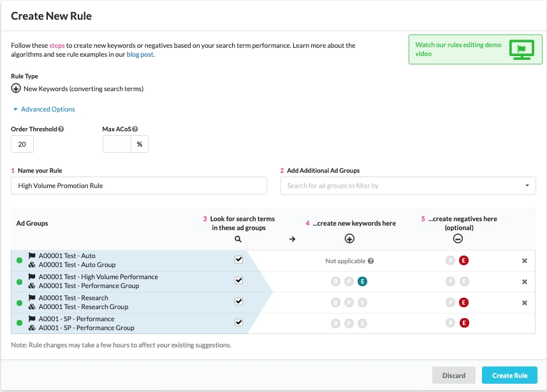Screen dimensions: 547x392
Task: Click the Create Rule button
Action: coord(509,375)
